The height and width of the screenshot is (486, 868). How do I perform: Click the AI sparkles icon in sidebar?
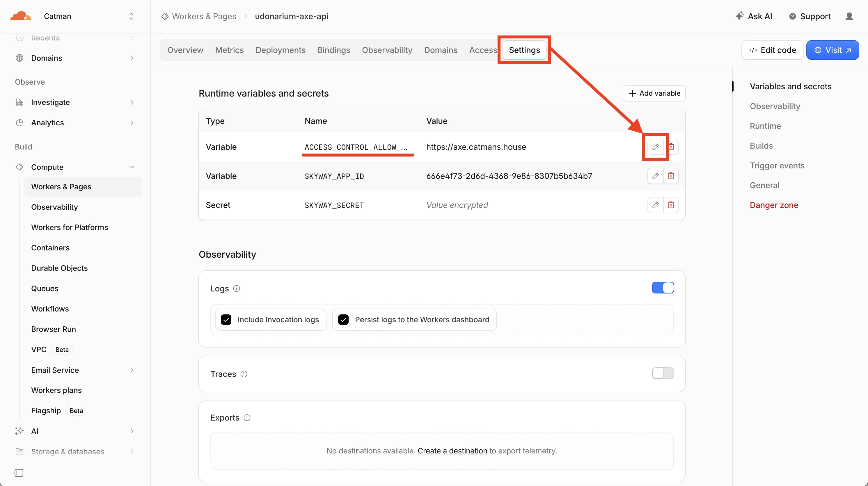pyautogui.click(x=19, y=431)
